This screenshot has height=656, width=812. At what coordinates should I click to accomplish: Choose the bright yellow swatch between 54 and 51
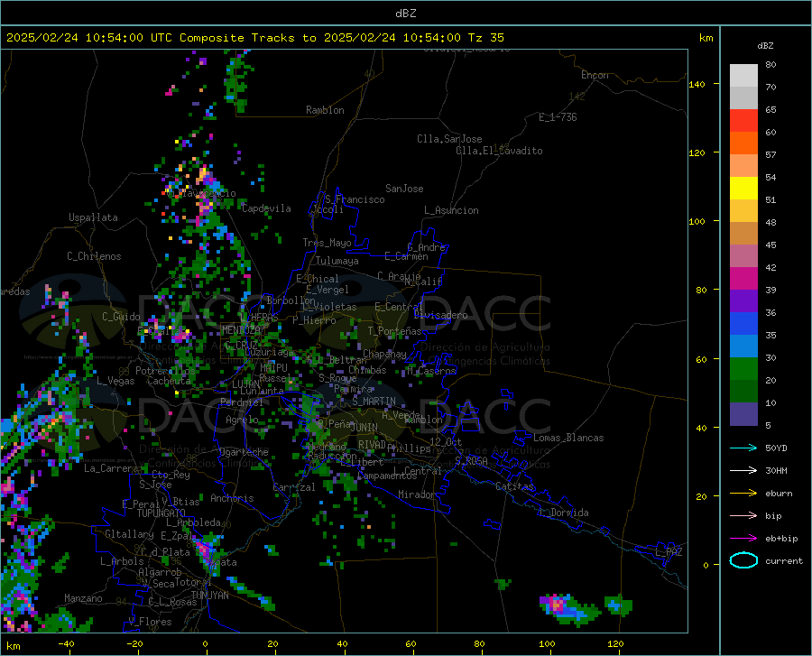743,189
